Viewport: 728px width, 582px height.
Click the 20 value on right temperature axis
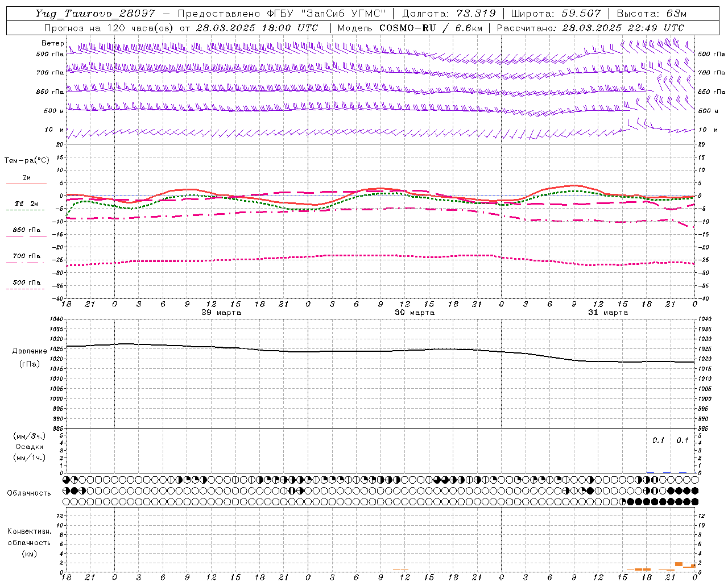[x=702, y=145]
